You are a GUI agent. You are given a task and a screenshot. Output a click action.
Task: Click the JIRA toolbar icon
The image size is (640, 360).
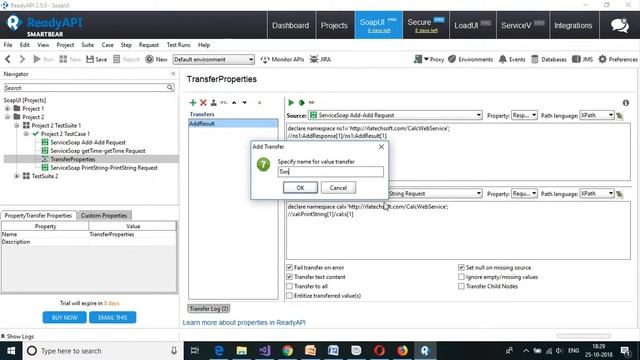click(x=320, y=59)
